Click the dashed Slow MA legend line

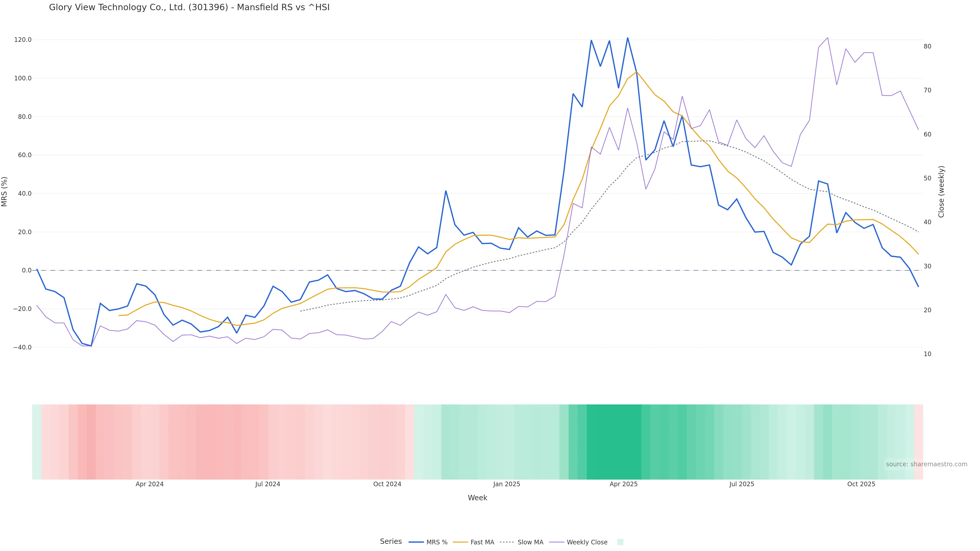pyautogui.click(x=507, y=542)
